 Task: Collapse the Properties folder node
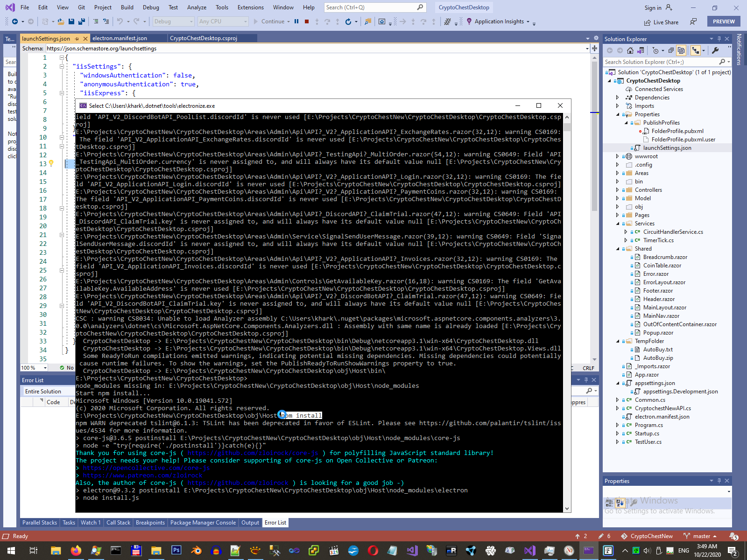[617, 114]
